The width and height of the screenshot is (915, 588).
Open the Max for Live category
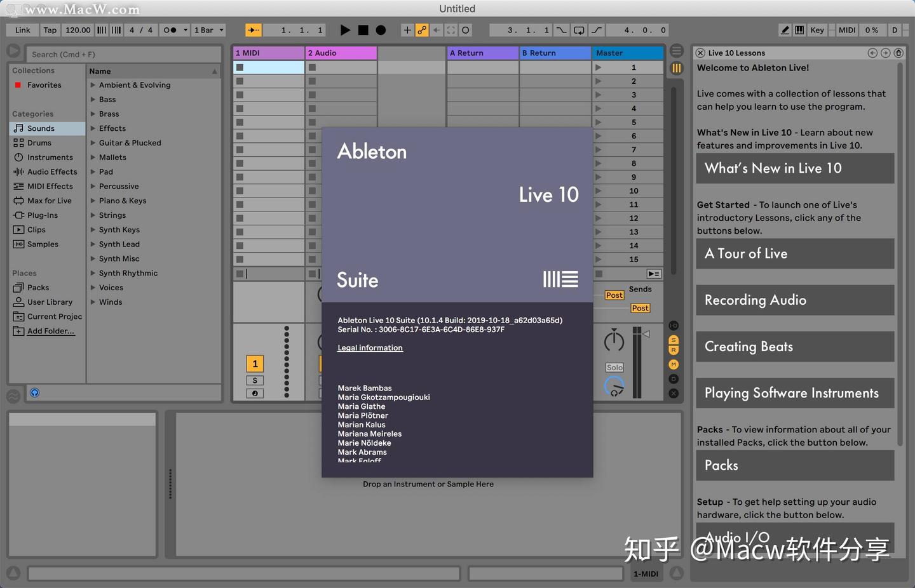coord(50,201)
